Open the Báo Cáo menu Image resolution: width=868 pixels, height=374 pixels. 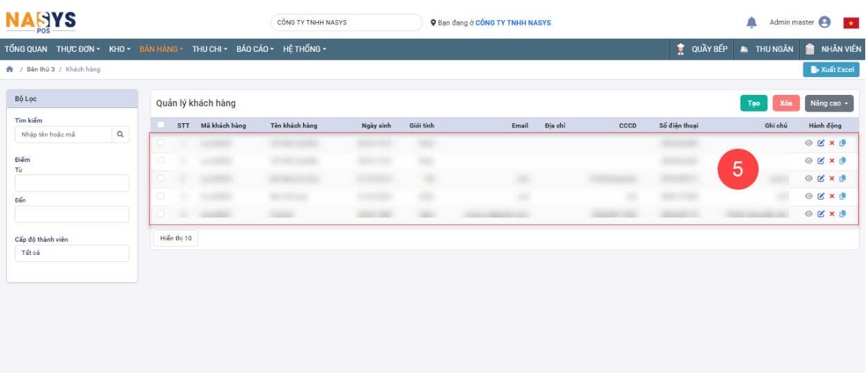point(254,49)
